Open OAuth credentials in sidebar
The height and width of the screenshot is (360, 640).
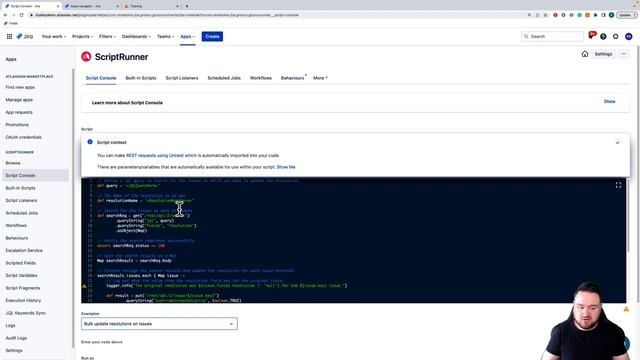pyautogui.click(x=24, y=137)
